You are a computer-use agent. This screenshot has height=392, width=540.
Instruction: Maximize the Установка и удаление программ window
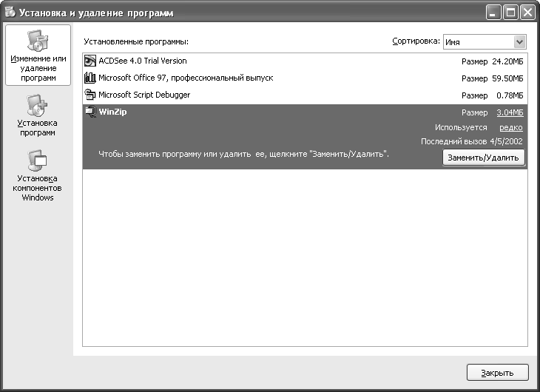tap(510, 13)
